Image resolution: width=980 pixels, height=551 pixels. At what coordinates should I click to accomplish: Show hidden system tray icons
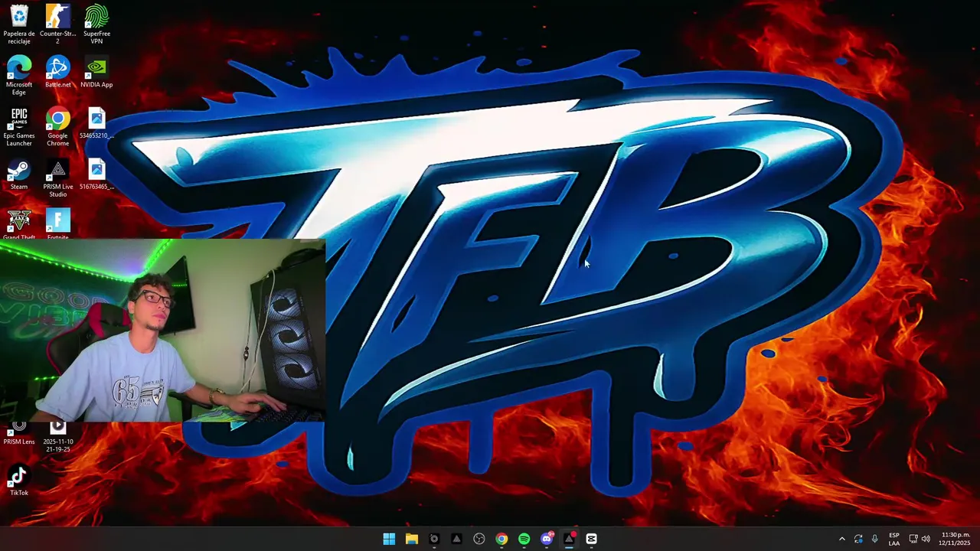[x=842, y=539]
